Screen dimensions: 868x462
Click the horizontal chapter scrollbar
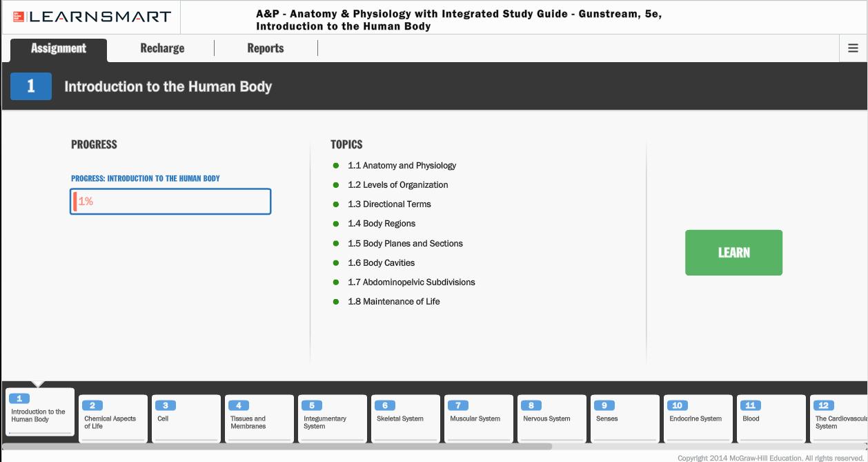(276, 446)
